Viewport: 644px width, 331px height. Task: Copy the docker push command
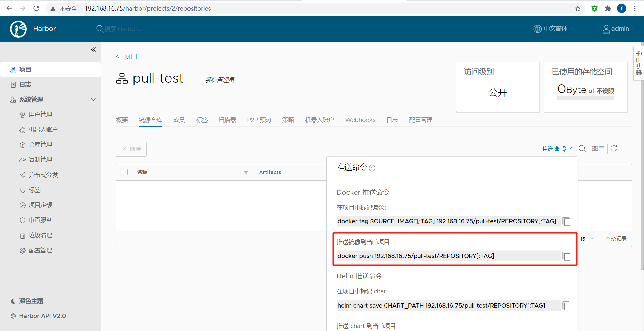[x=567, y=256]
